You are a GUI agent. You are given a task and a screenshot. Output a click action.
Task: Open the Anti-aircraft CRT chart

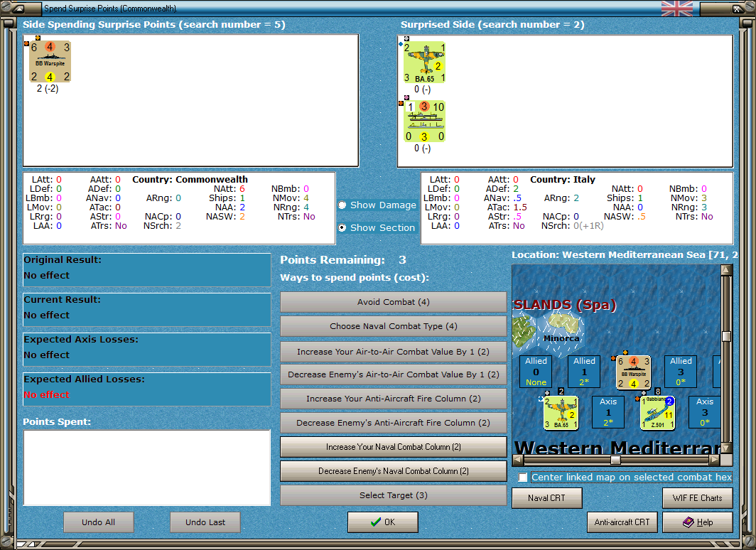tap(622, 522)
